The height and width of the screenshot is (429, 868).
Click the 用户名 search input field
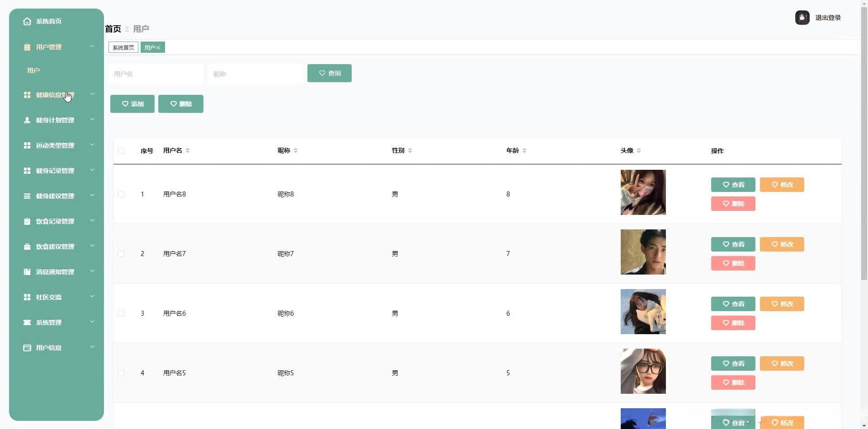tap(156, 74)
